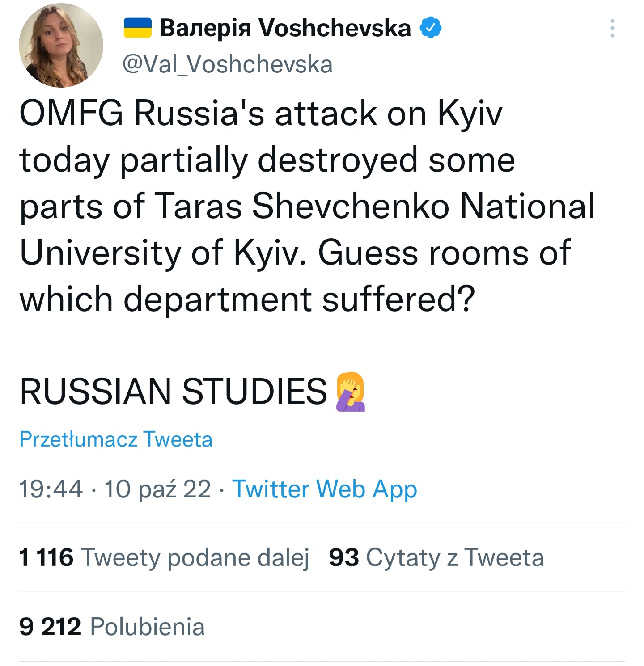
Task: Click the line 'which department suffered?'
Action: tap(247, 299)
